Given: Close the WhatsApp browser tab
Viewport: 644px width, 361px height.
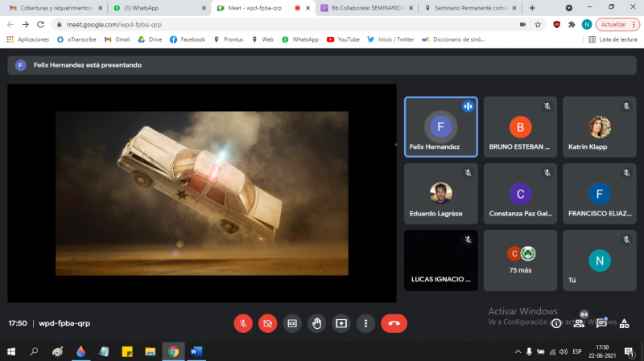Looking at the screenshot, I should pos(204,8).
